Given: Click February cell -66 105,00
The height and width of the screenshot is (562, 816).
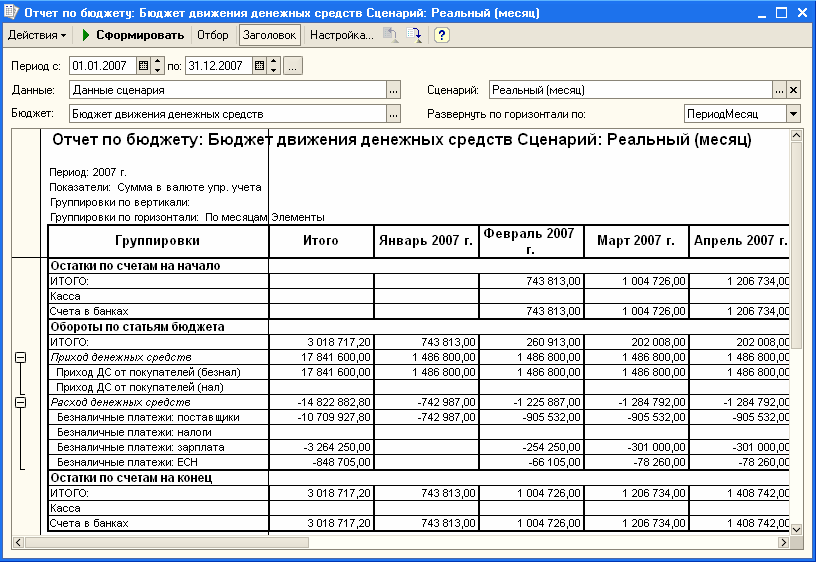Looking at the screenshot, I should [x=531, y=462].
